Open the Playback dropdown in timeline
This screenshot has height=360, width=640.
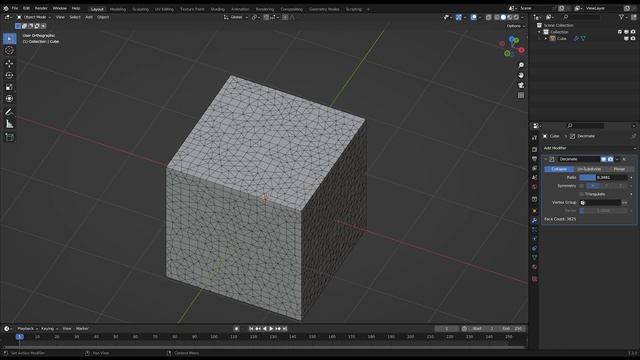[27, 329]
